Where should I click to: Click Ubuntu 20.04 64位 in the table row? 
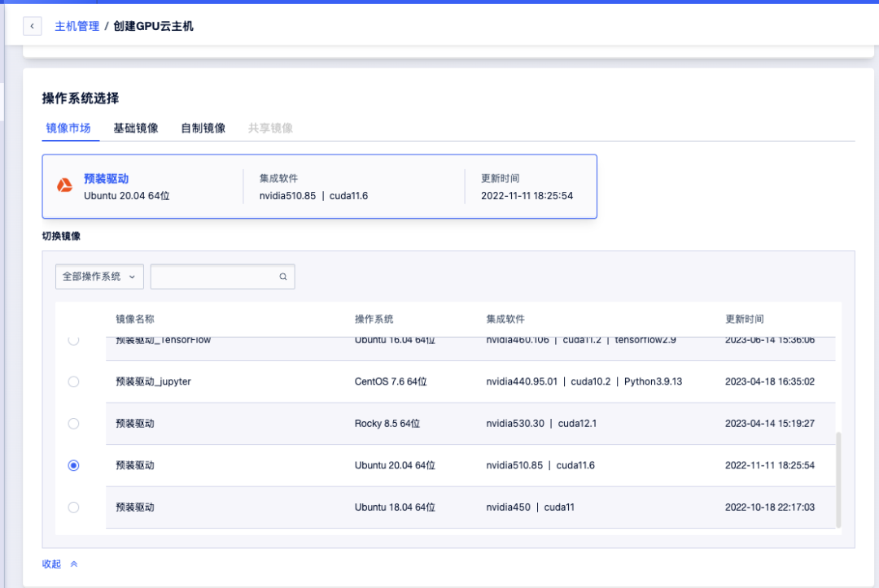pos(395,465)
